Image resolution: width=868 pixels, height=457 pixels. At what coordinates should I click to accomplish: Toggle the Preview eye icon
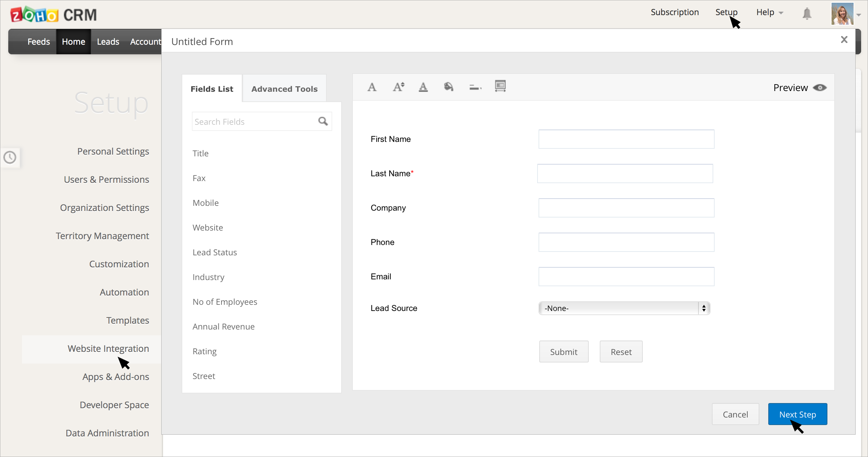point(820,88)
